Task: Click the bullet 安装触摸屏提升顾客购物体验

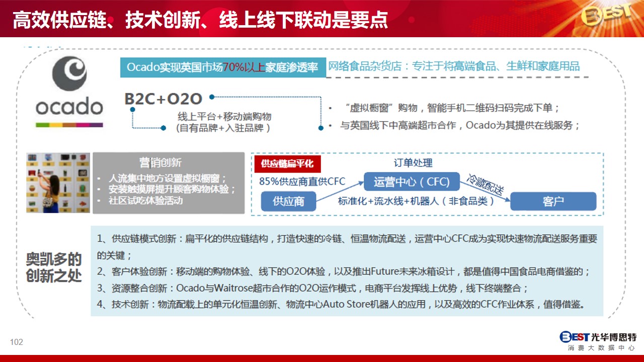Action: click(167, 190)
